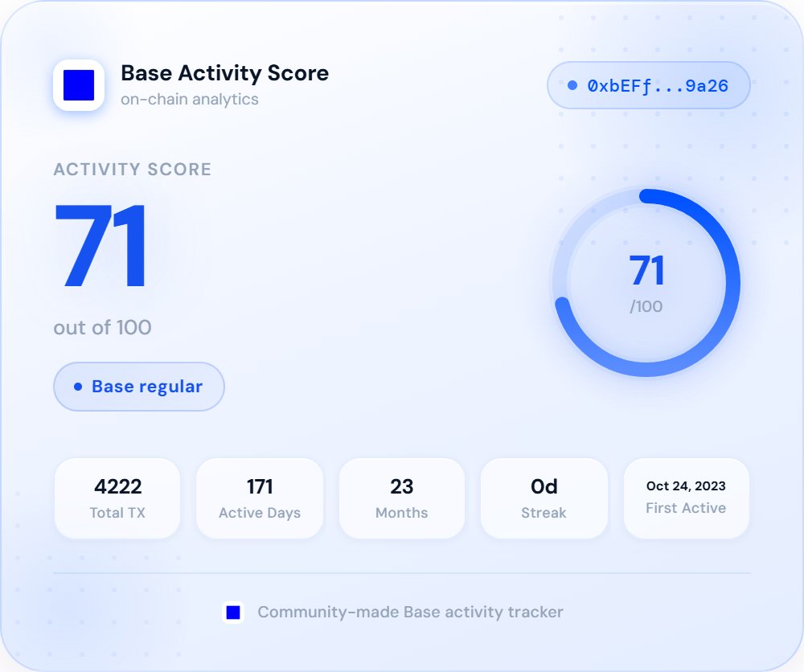Click the 4222 Total TX card
This screenshot has width=804, height=672.
117,498
